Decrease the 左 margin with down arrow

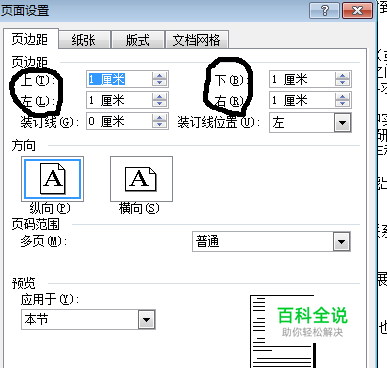pos(160,104)
